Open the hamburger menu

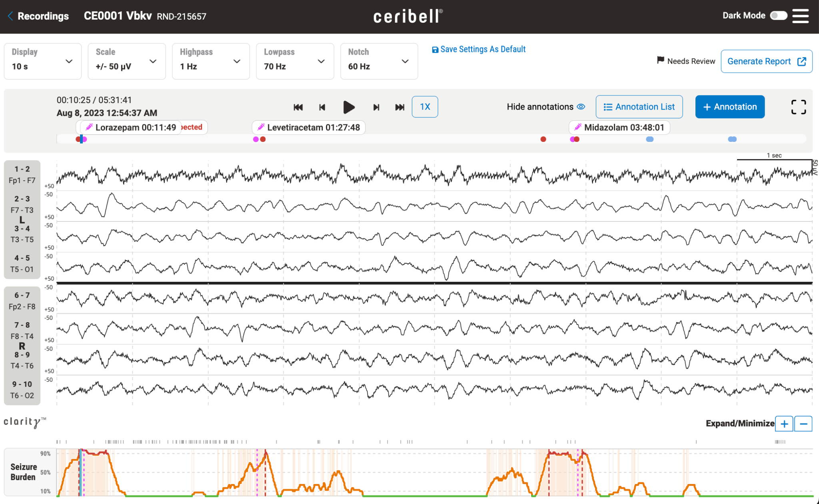[x=800, y=16]
